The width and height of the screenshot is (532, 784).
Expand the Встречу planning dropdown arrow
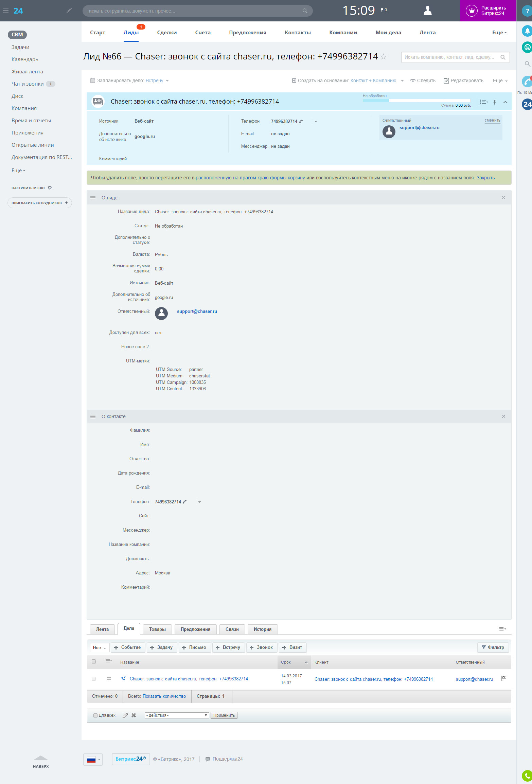(167, 81)
